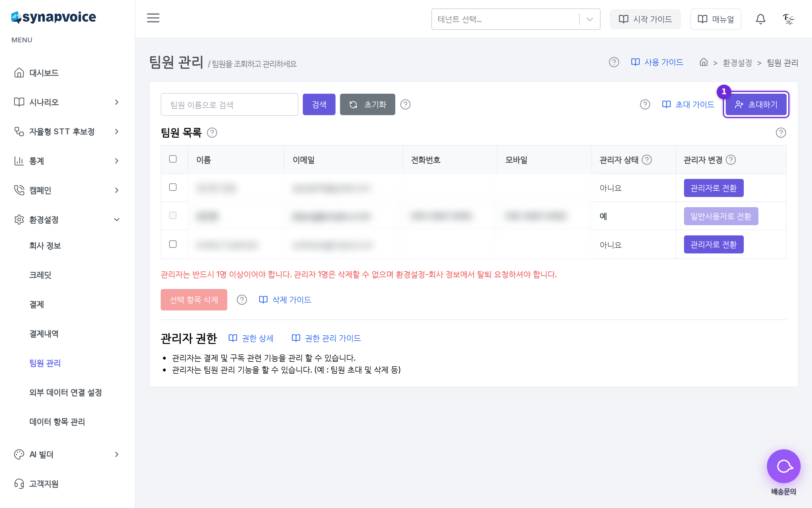The width and height of the screenshot is (812, 508).
Task: Click the 관리자 상태 column help icon
Action: click(x=646, y=159)
